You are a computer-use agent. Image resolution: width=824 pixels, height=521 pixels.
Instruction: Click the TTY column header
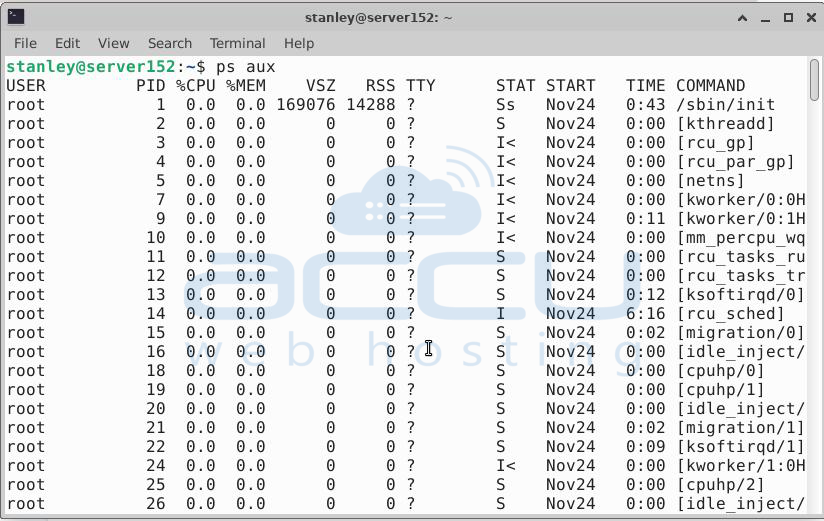tap(420, 86)
